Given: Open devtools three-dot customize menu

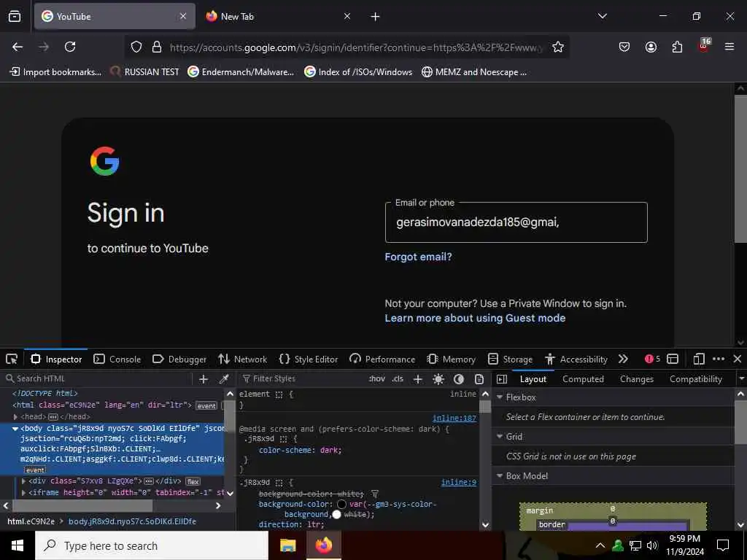Looking at the screenshot, I should pos(719,359).
